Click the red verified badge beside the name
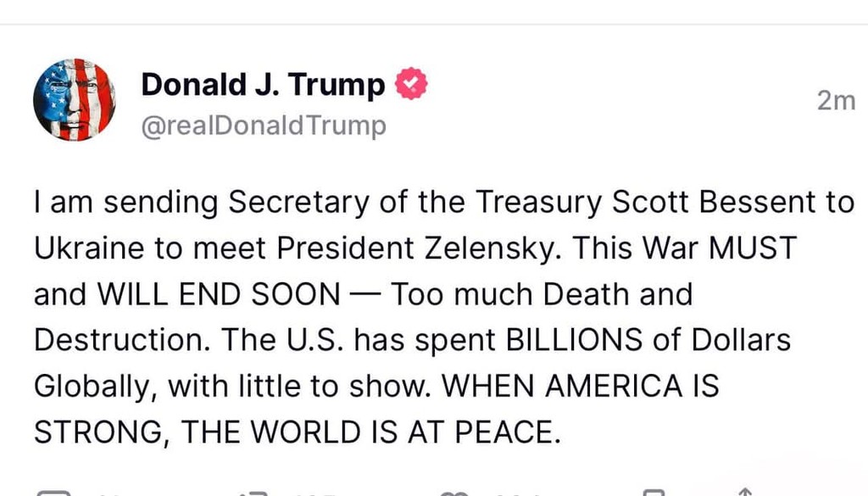The width and height of the screenshot is (868, 496). [x=412, y=85]
